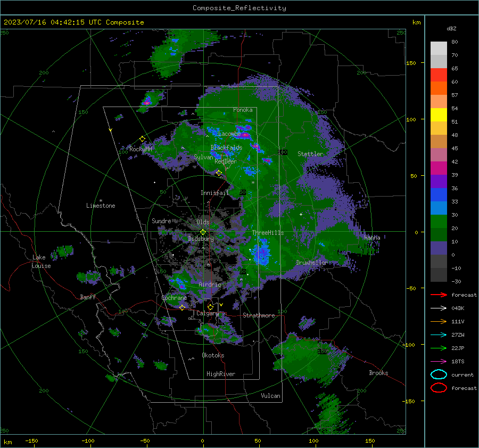
Task: Click the Airdrie city label
Action: 210,284
